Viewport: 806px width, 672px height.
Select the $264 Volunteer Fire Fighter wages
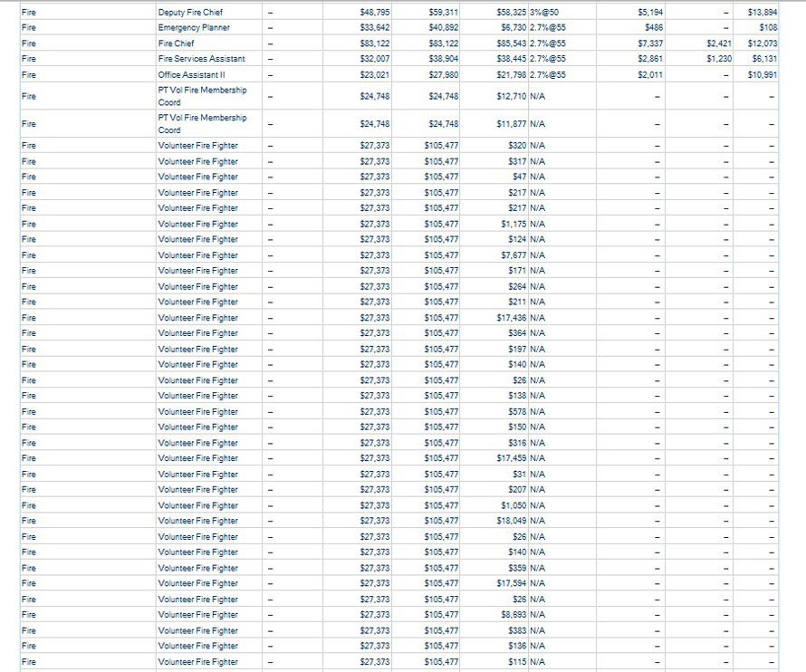point(517,286)
